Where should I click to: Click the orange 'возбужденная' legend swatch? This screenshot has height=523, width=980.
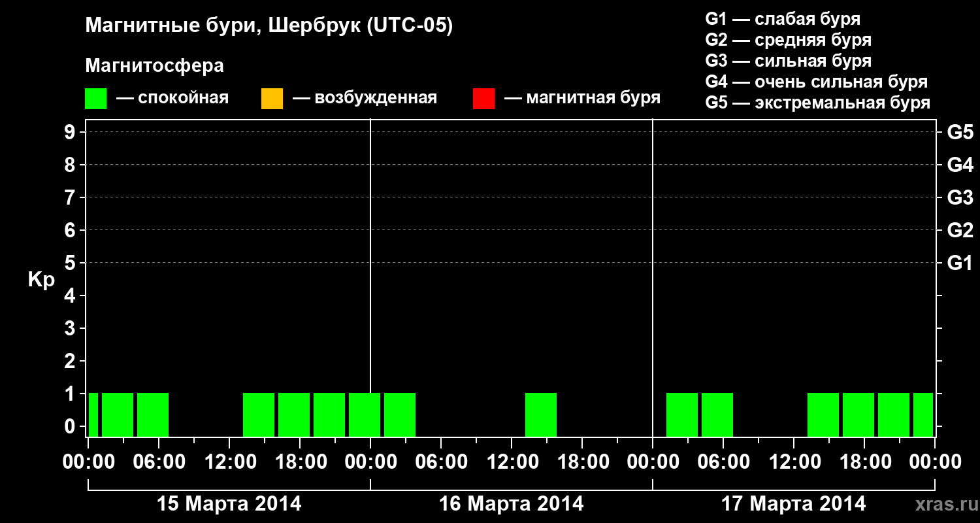pyautogui.click(x=272, y=99)
